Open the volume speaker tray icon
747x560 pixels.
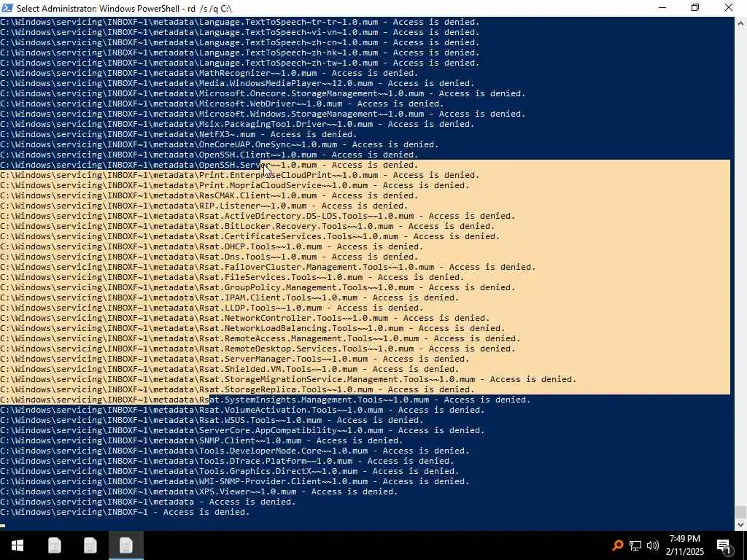653,545
